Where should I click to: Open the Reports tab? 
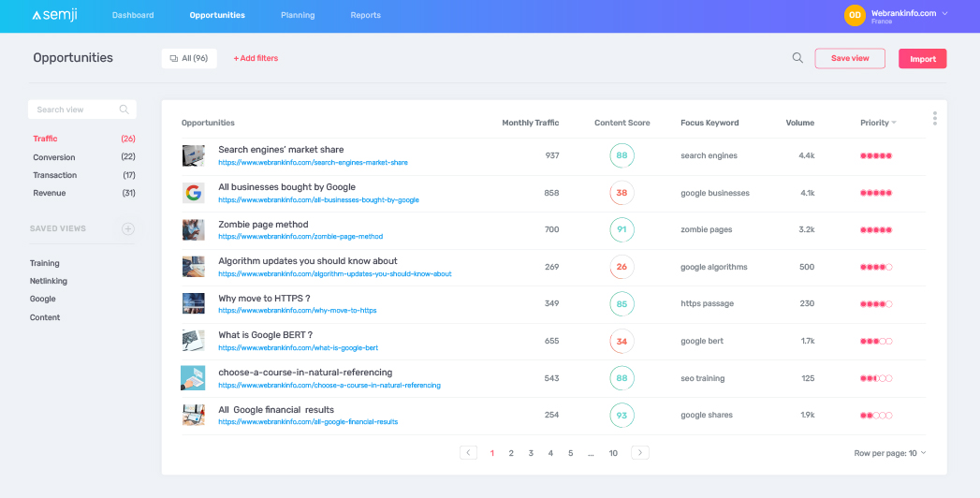(365, 15)
